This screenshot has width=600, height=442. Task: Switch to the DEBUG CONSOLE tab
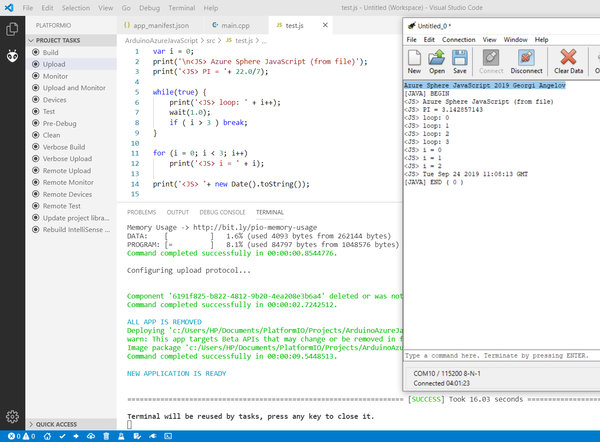pyautogui.click(x=222, y=212)
